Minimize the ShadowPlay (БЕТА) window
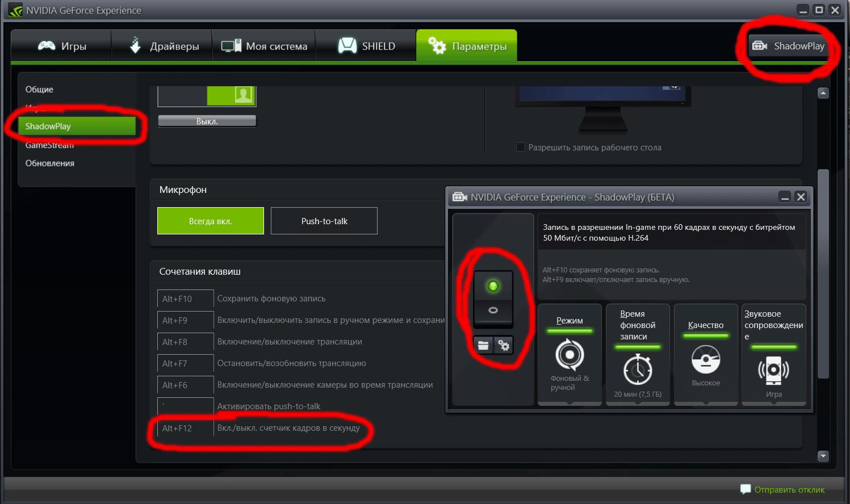The image size is (850, 504). [785, 197]
